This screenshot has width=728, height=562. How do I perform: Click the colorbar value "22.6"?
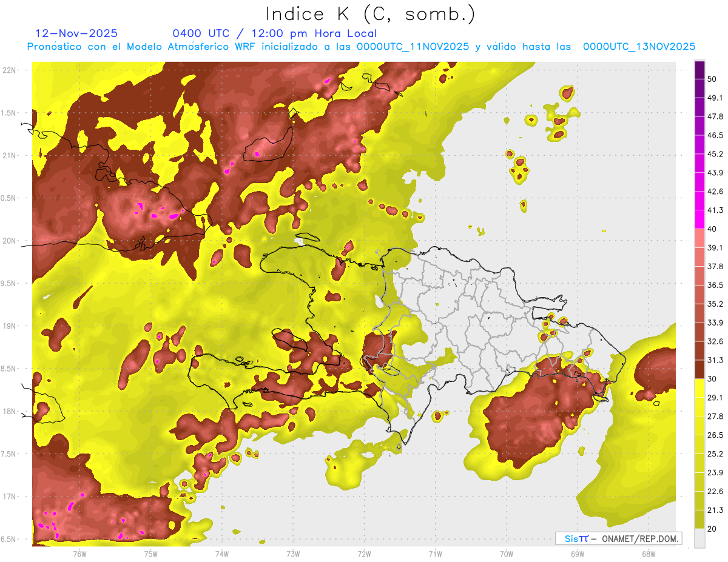(716, 491)
